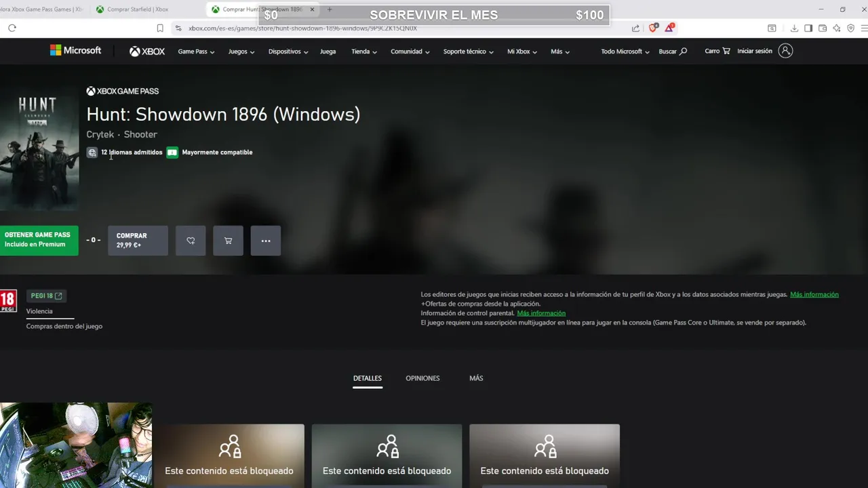This screenshot has width=868, height=488.
Task: Expand the Soporte técnico dropdown menu
Action: (x=469, y=52)
